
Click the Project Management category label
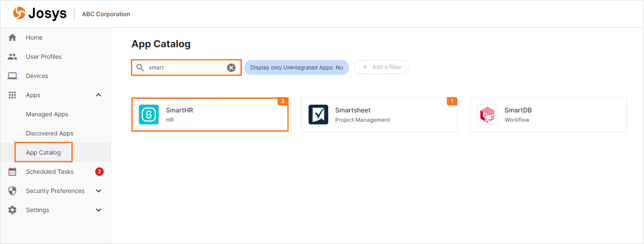coord(363,120)
